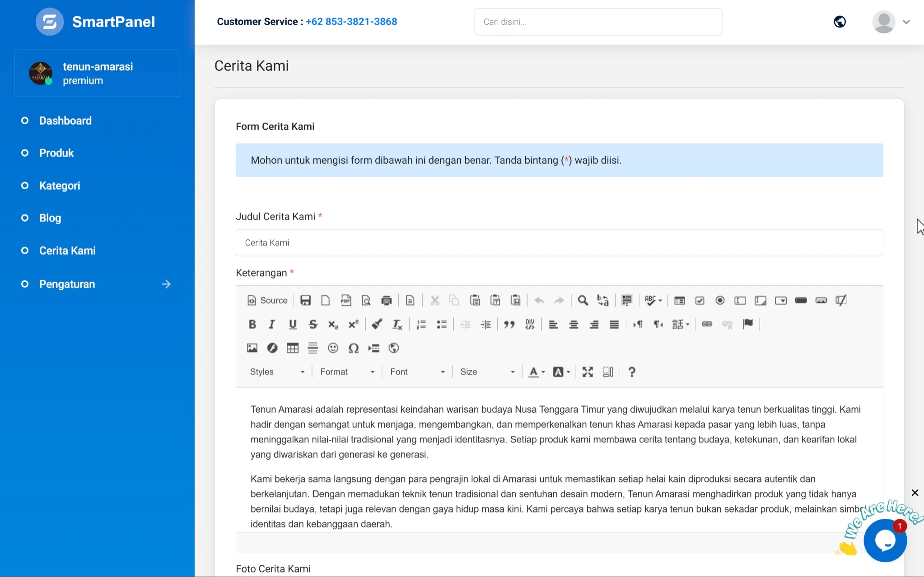Toggle Source view in the editor
The height and width of the screenshot is (577, 924).
pyautogui.click(x=267, y=301)
